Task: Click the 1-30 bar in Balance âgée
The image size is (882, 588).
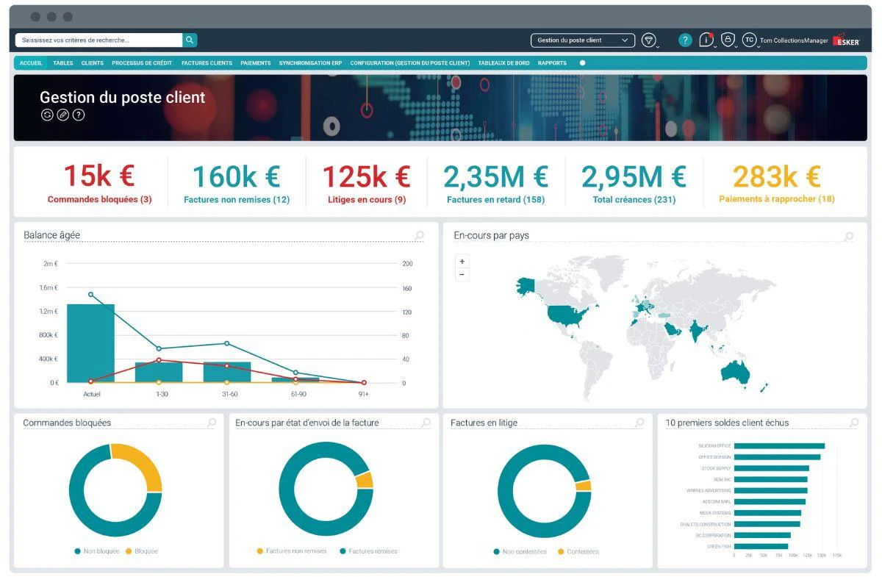Action: [159, 372]
